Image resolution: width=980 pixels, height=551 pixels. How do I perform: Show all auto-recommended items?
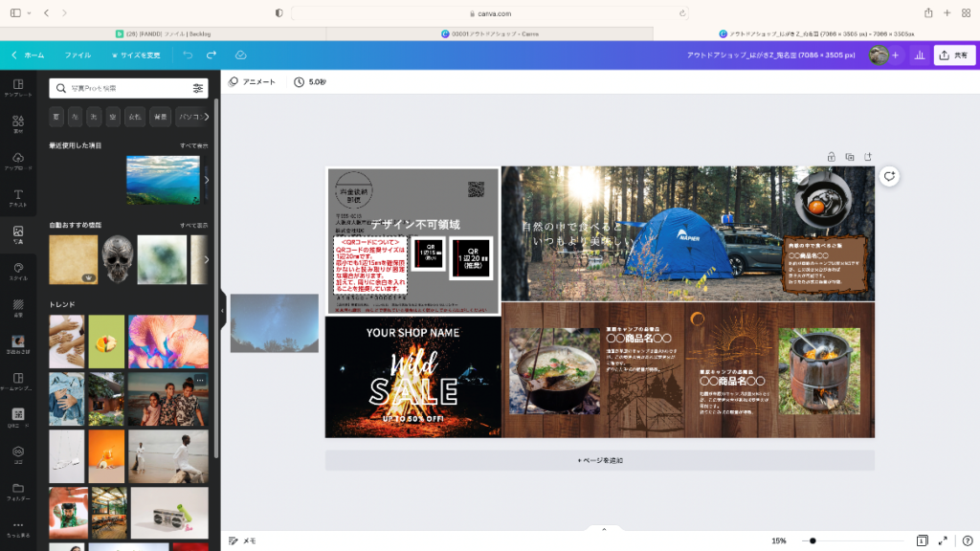click(x=193, y=225)
